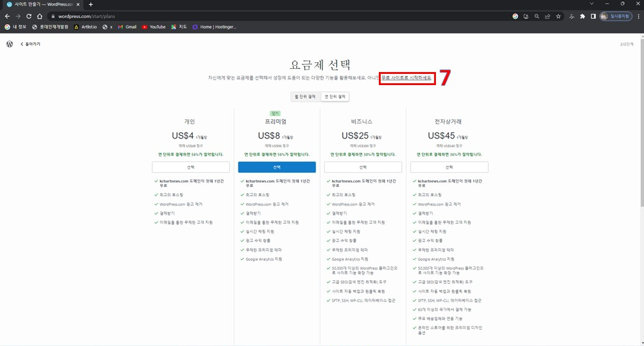Open the Chrome three-dot menu
644x346 pixels.
coord(638,16)
